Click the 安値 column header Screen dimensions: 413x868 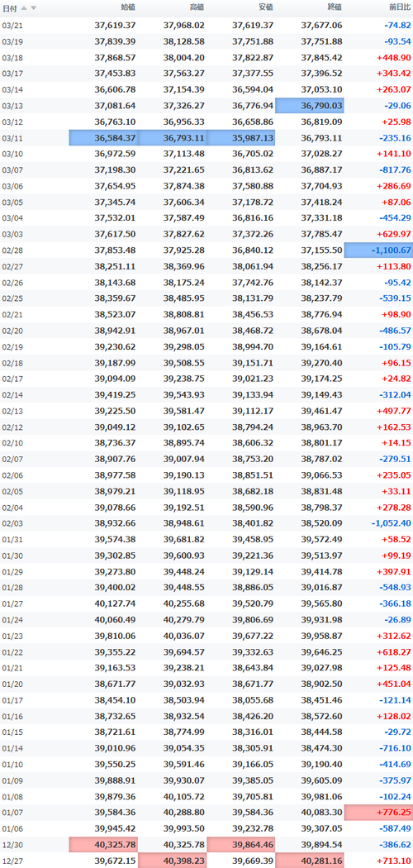(266, 7)
